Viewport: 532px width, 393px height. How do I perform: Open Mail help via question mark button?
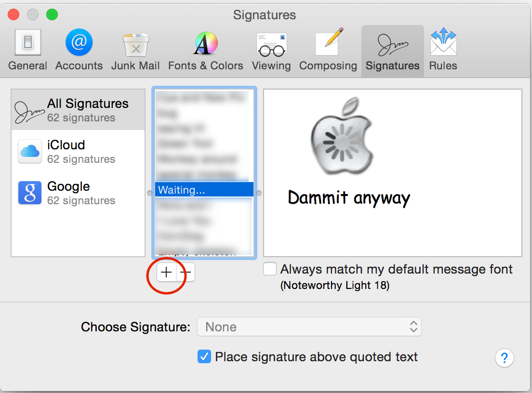[x=505, y=358]
